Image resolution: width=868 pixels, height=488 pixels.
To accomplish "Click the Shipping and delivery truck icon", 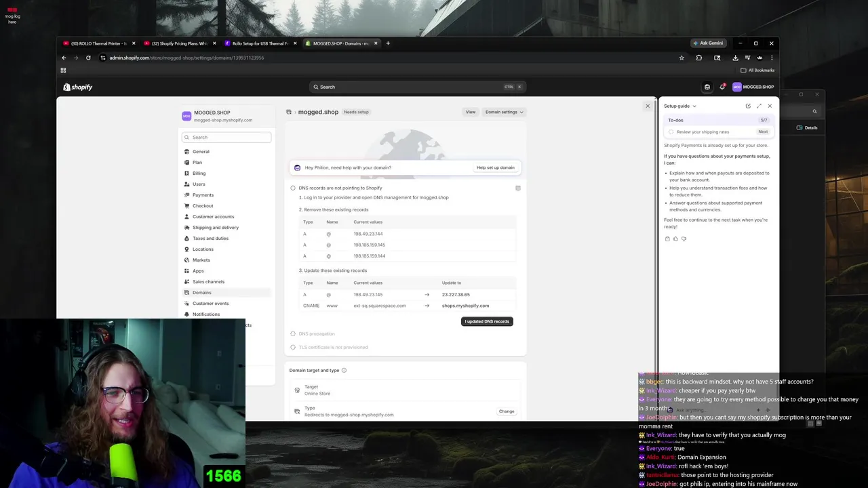I will (x=186, y=228).
